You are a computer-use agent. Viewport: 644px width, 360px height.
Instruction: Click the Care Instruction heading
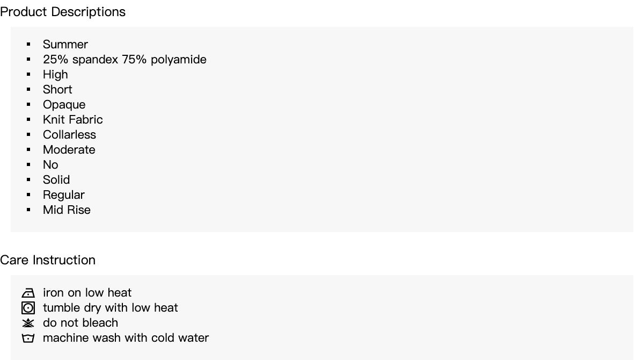pyautogui.click(x=48, y=260)
